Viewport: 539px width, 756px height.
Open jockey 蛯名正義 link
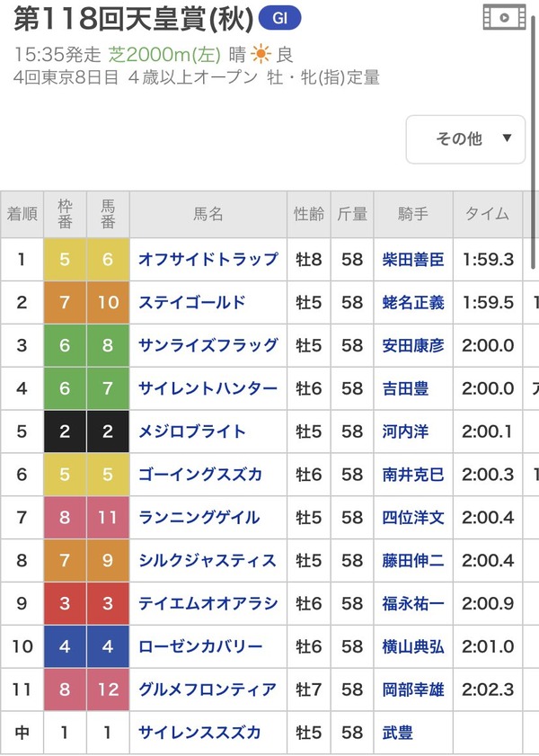pos(412,302)
